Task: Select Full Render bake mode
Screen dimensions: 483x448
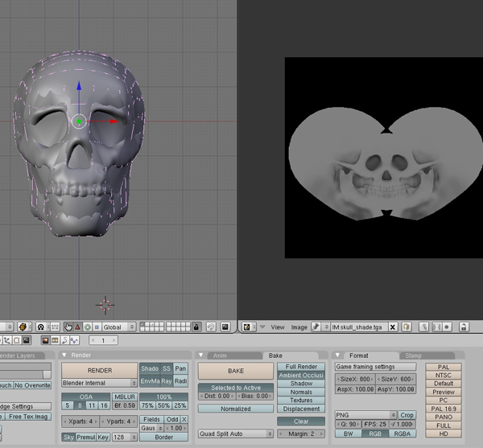Action: 301,367
